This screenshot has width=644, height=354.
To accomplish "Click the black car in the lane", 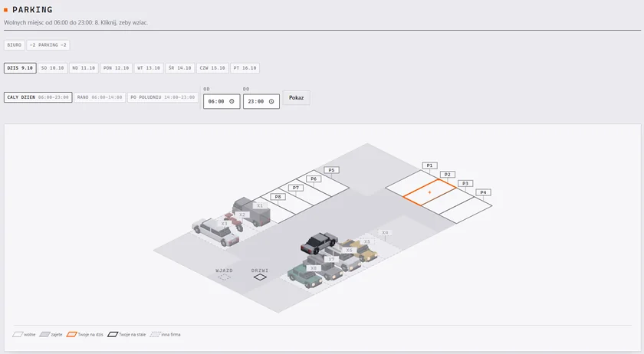I will pos(318,243).
